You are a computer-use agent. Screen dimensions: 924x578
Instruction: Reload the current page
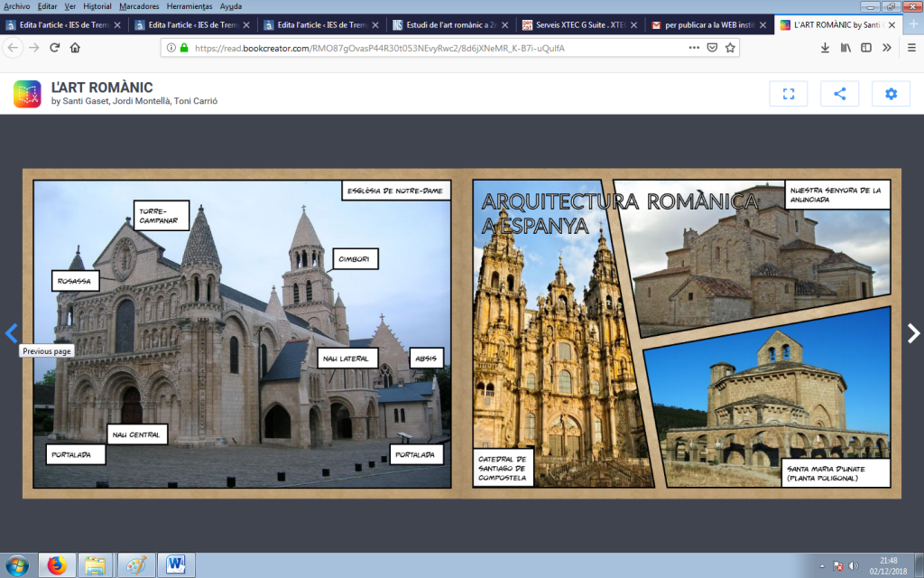click(x=55, y=48)
